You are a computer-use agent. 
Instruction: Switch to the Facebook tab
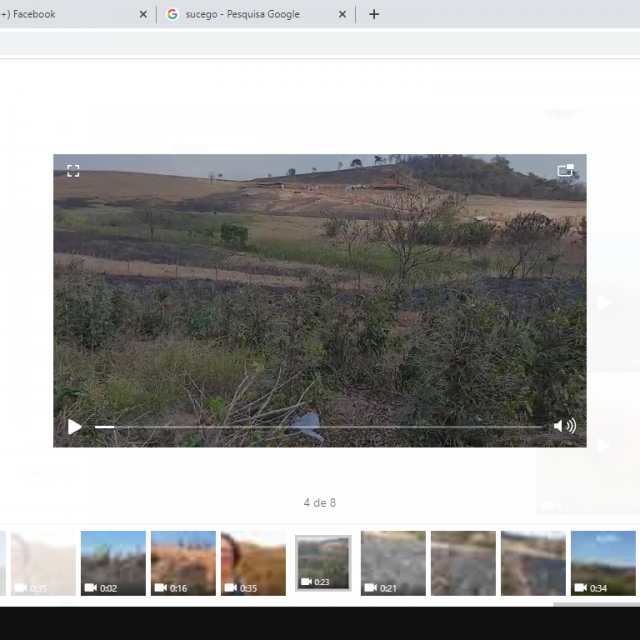pos(60,14)
